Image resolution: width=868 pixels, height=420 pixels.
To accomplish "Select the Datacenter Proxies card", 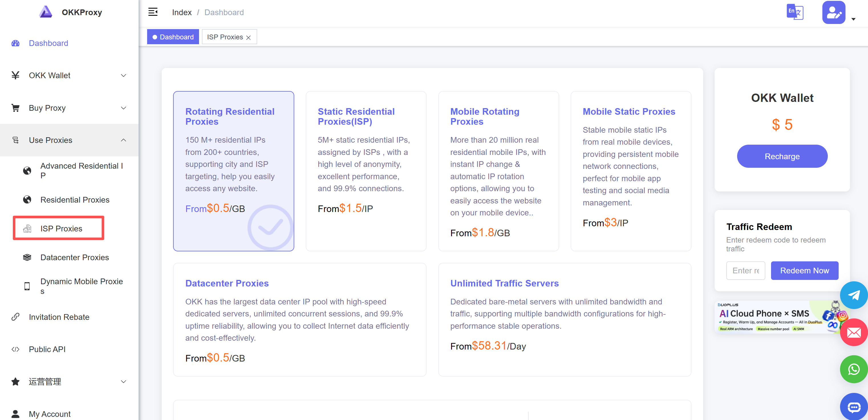I will [x=300, y=320].
